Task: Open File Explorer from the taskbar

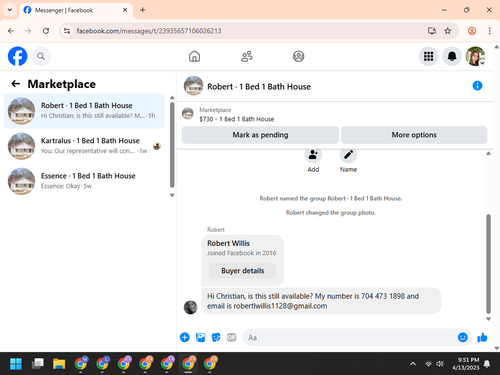Action: click(x=59, y=363)
